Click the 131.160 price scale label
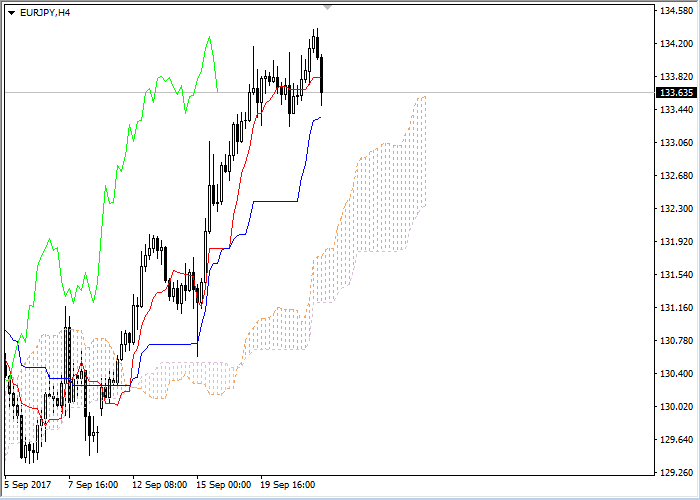This screenshot has height=500, width=700. 676,308
